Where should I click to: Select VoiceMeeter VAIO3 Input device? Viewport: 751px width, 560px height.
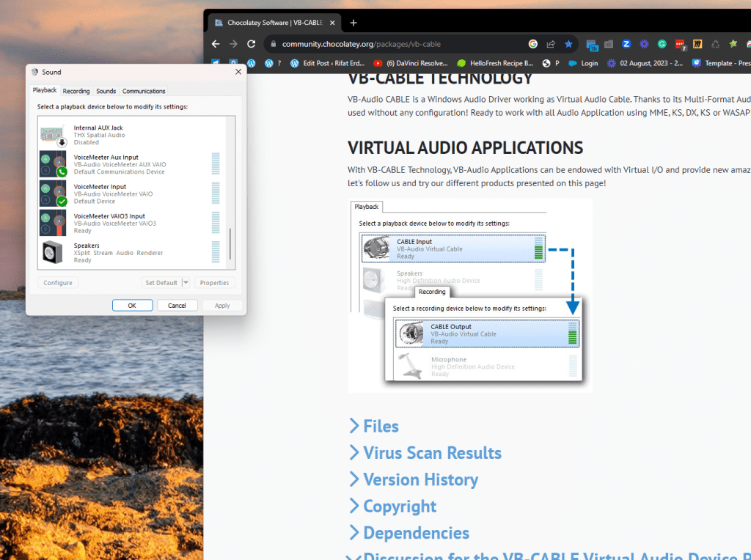point(132,223)
